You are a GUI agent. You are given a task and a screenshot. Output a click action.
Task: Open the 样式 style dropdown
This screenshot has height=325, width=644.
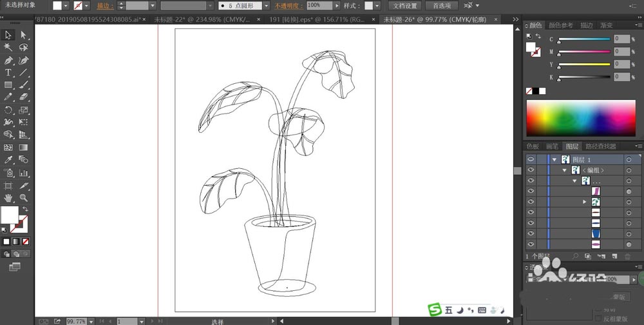[x=377, y=6]
